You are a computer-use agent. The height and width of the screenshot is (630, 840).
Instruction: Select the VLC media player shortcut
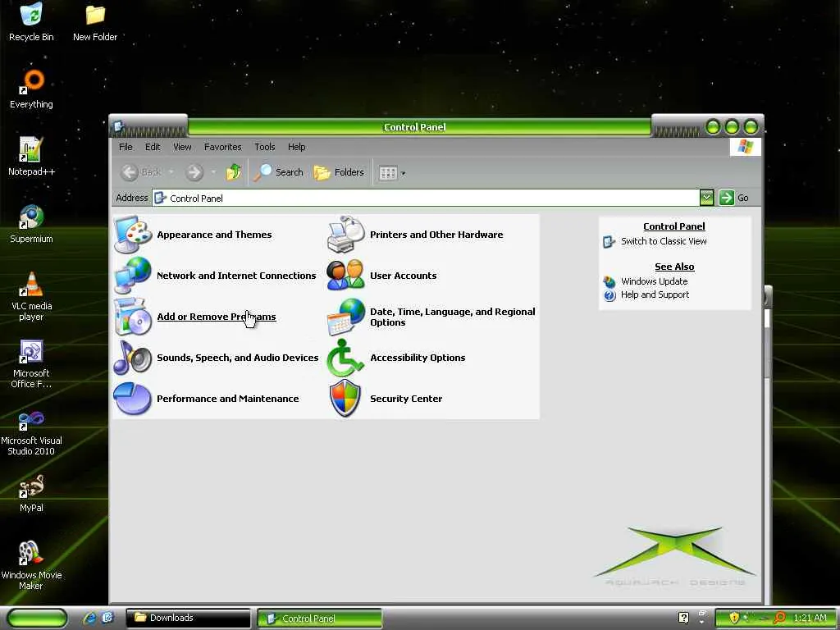coord(31,296)
